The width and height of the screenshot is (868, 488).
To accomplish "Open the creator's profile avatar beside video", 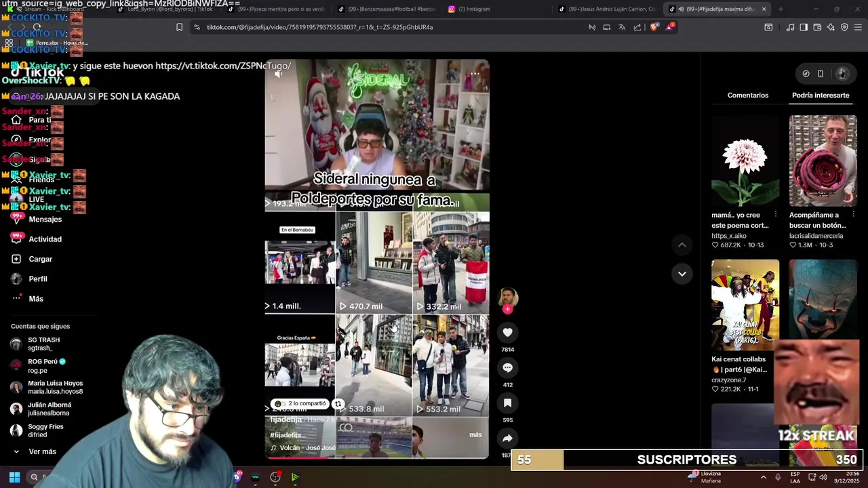I will point(508,297).
